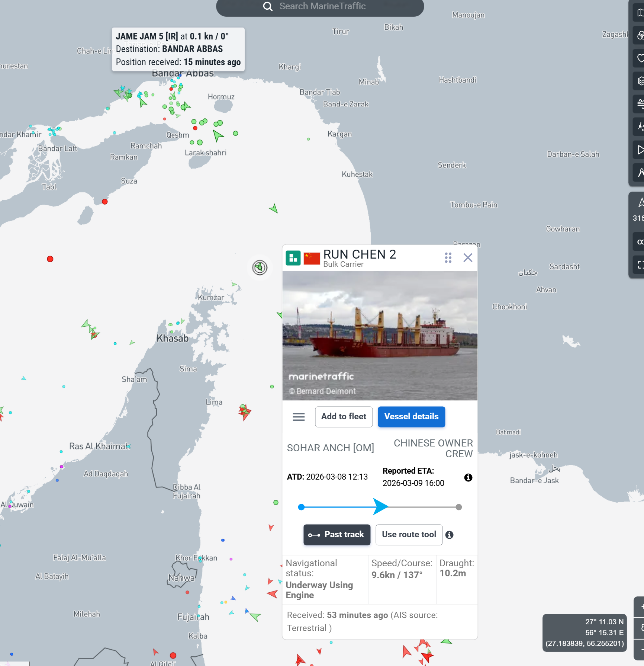Click the vessel arrow counter showing 316

click(x=639, y=209)
